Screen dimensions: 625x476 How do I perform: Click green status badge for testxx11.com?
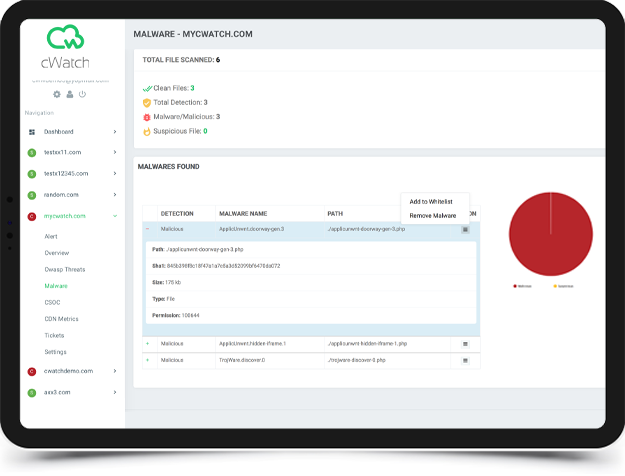pos(32,153)
